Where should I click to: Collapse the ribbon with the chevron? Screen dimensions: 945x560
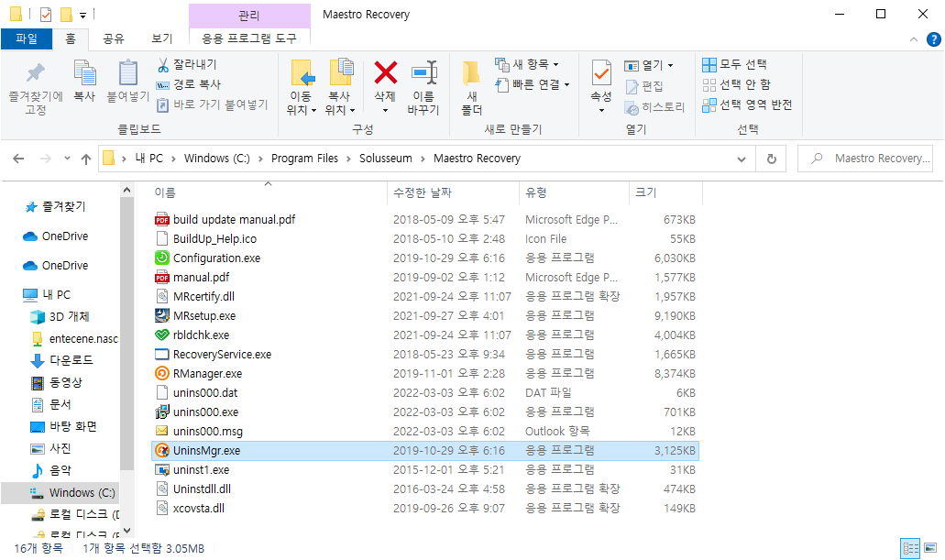tap(914, 39)
